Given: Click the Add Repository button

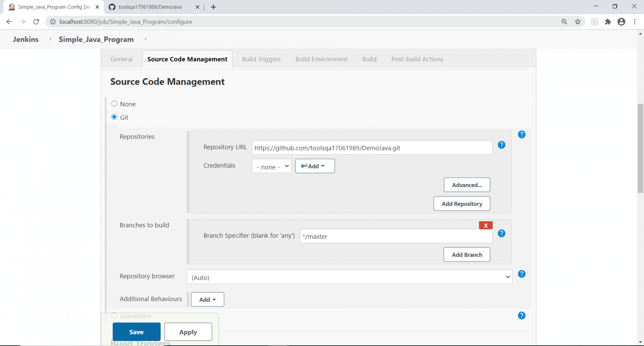Looking at the screenshot, I should (462, 203).
